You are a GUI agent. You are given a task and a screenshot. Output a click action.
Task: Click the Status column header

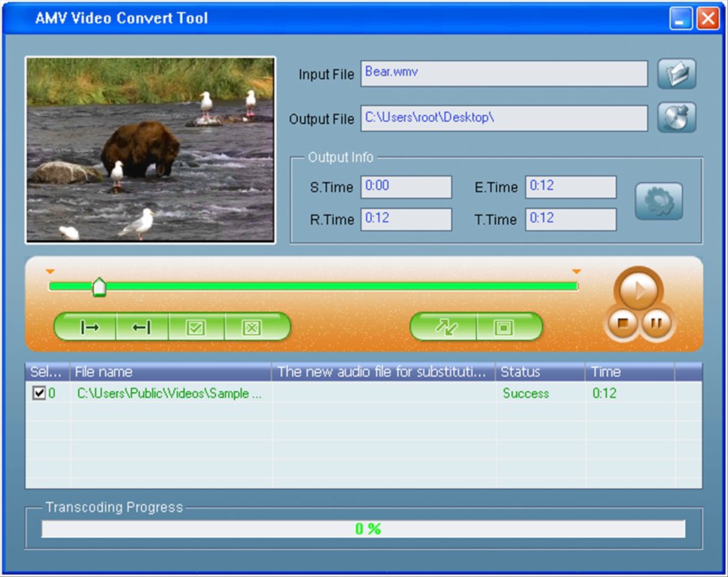tap(540, 372)
